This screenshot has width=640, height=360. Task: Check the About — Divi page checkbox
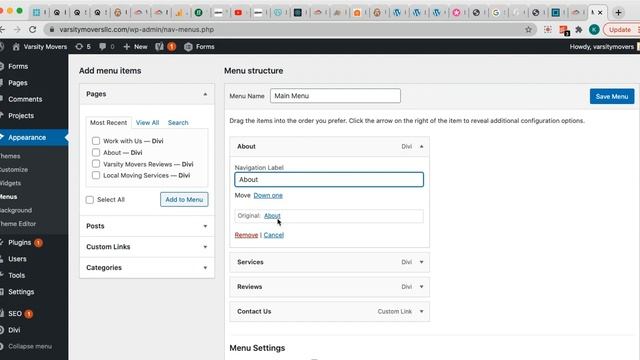(x=96, y=152)
